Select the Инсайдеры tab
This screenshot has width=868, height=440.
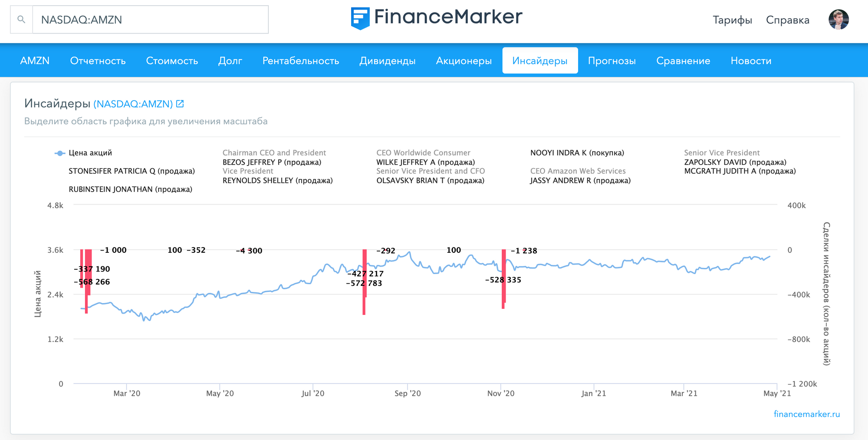[x=540, y=60]
